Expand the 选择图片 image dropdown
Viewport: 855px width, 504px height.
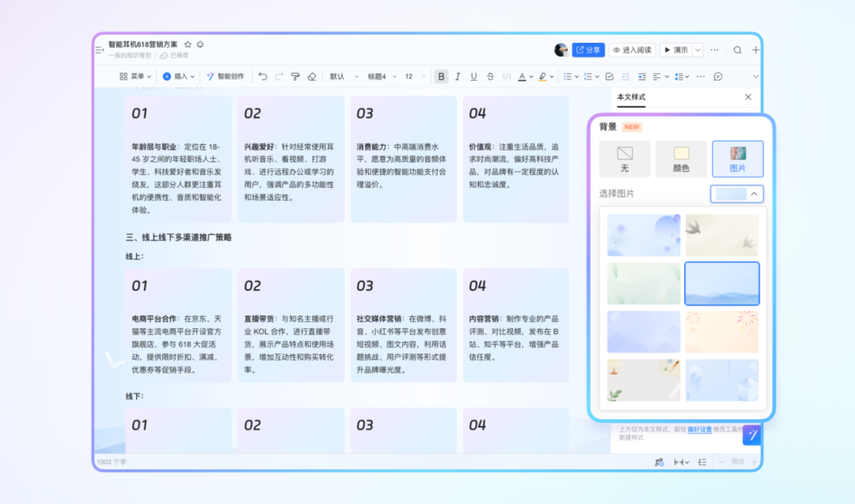(736, 194)
